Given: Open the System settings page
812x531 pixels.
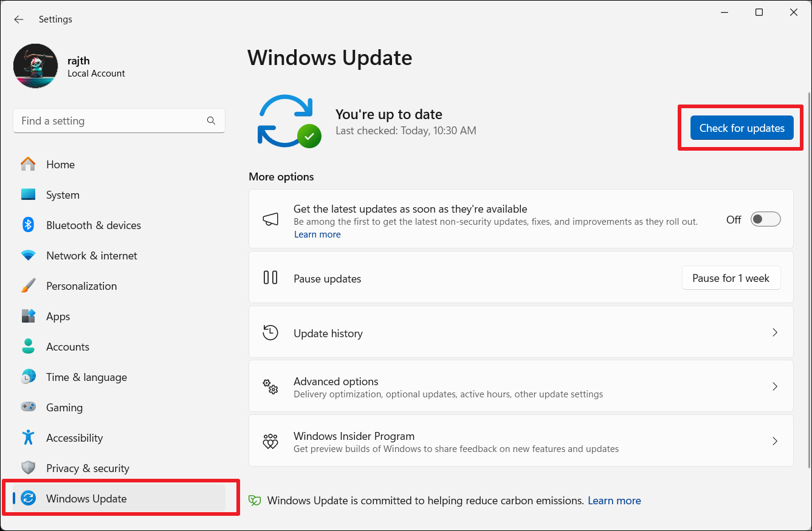Looking at the screenshot, I should [63, 195].
